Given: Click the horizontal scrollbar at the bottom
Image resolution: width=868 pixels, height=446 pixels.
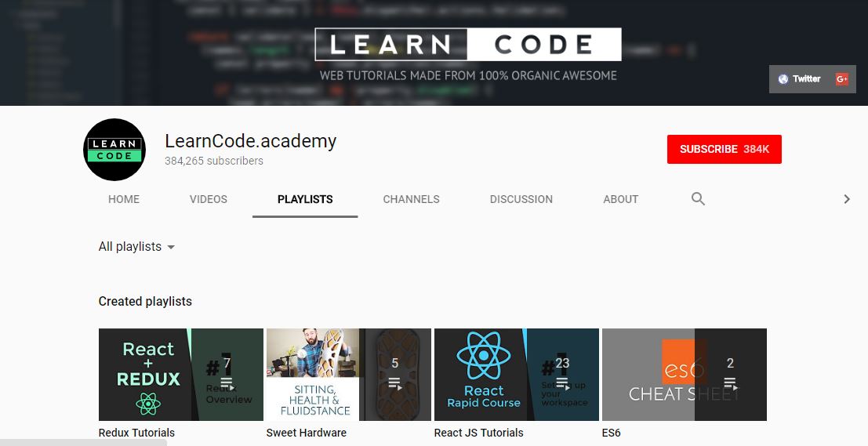Looking at the screenshot, I should click(83, 443).
